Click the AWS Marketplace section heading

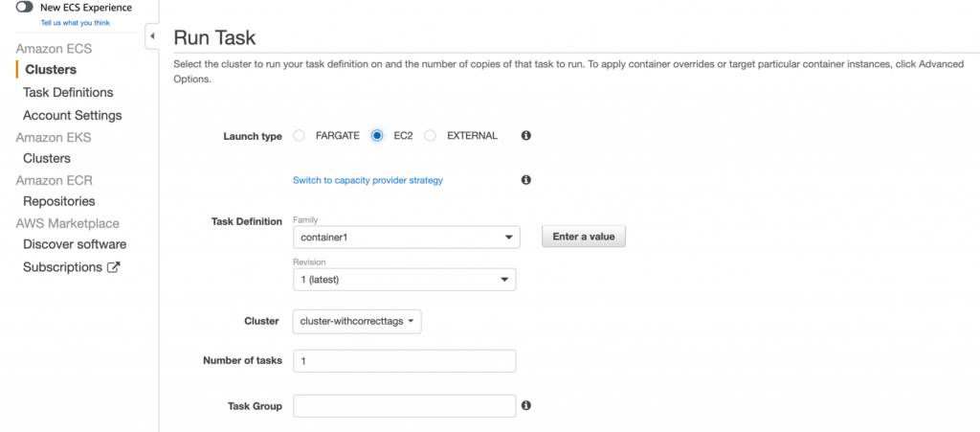68,223
